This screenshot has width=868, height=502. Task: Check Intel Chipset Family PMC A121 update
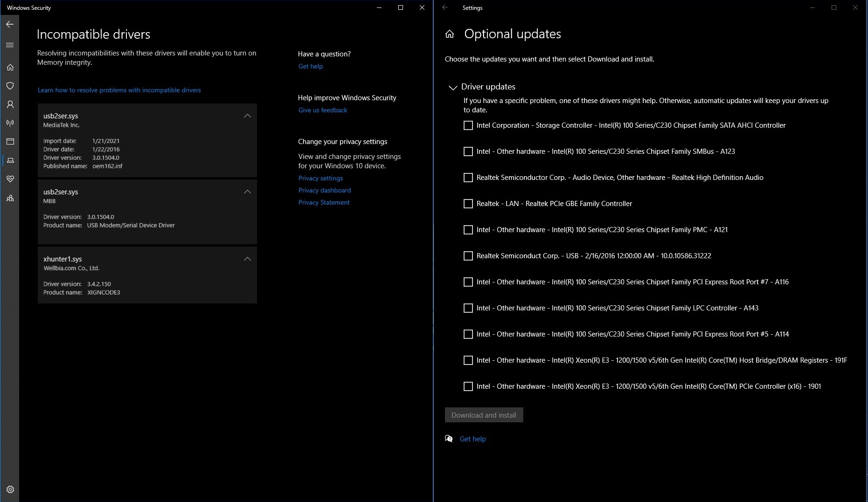pos(468,230)
